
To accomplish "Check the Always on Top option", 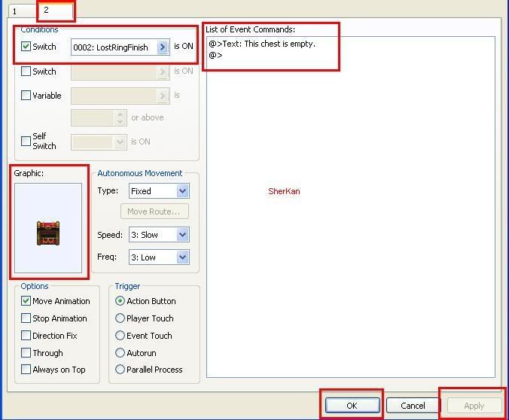I will 26,370.
